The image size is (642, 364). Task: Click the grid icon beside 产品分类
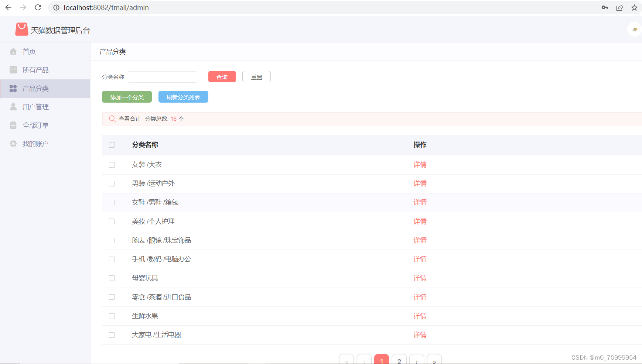click(x=13, y=88)
